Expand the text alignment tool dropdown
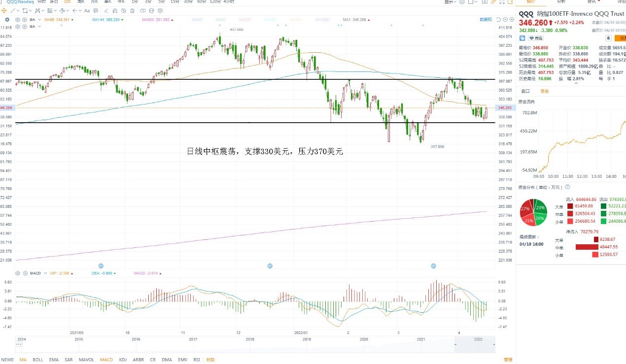Viewport: 626px width, 364px height. tap(55, 11)
